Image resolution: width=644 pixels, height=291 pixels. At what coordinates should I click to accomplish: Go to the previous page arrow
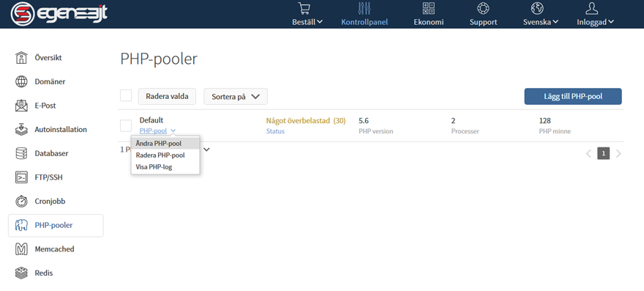(x=588, y=153)
